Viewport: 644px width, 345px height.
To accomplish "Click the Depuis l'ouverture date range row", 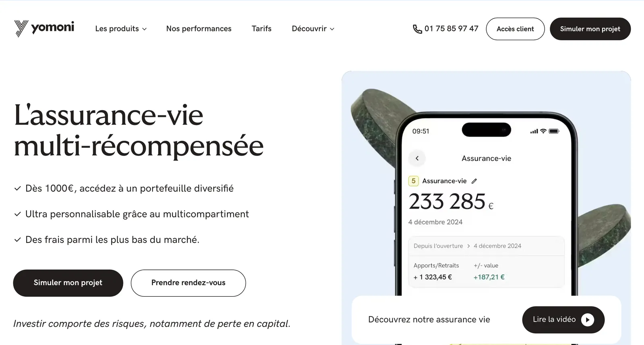I will pos(486,246).
